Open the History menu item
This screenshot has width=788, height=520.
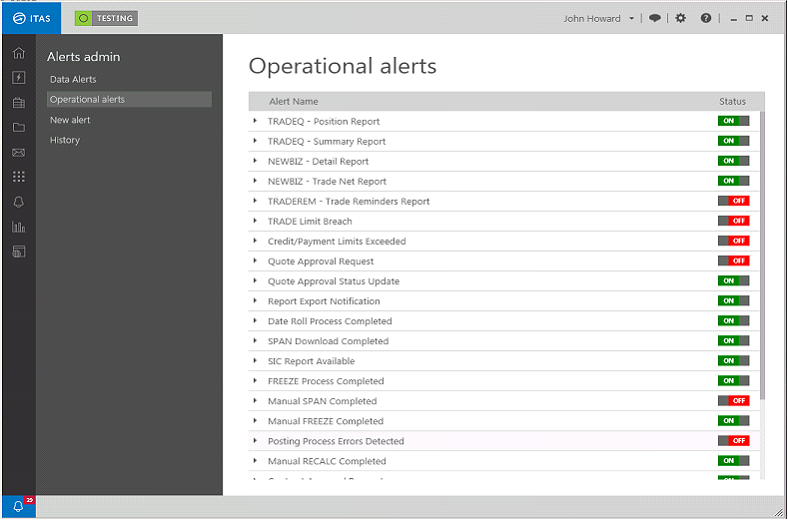pos(65,140)
